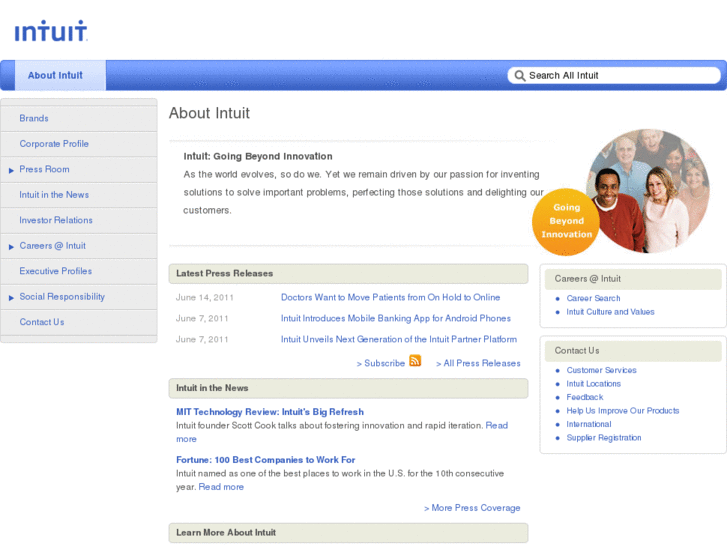The height and width of the screenshot is (545, 727).
Task: Click the All Press Releases link
Action: [x=478, y=363]
